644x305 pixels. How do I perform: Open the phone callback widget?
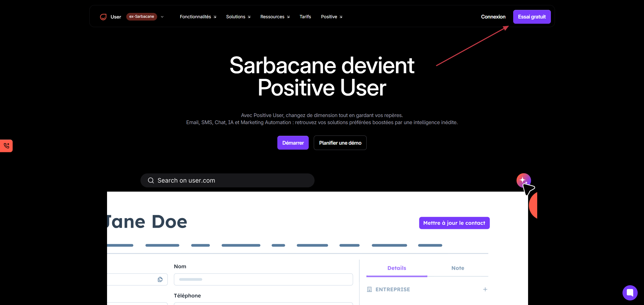[6, 146]
